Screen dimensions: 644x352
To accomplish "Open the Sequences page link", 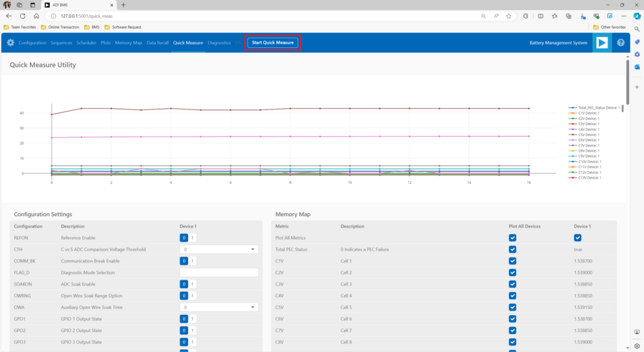I will 61,43.
